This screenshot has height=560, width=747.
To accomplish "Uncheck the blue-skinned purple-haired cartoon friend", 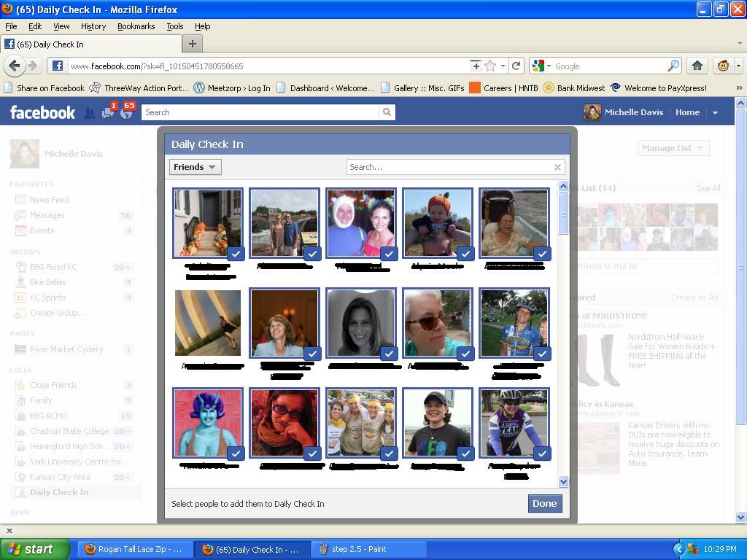I will click(x=208, y=424).
